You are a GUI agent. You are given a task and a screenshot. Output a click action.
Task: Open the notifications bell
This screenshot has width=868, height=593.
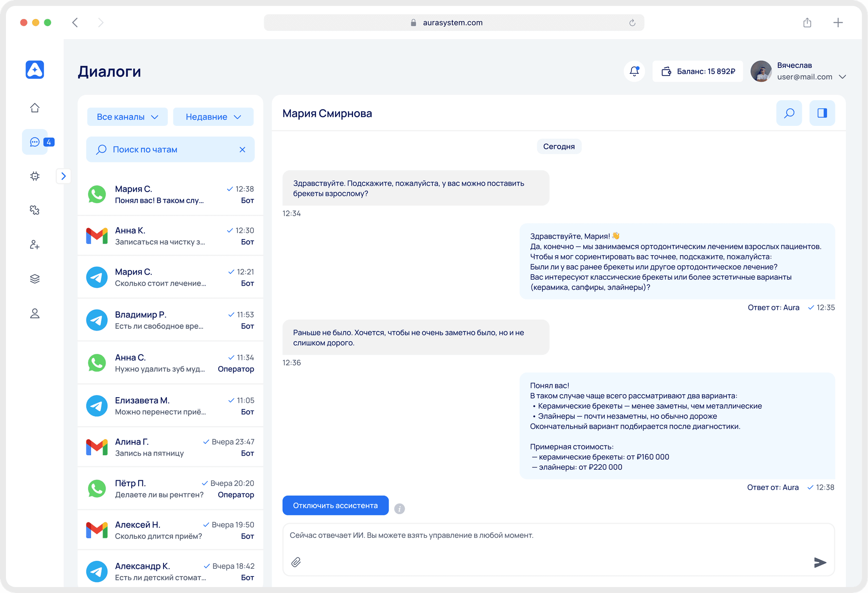coord(634,71)
